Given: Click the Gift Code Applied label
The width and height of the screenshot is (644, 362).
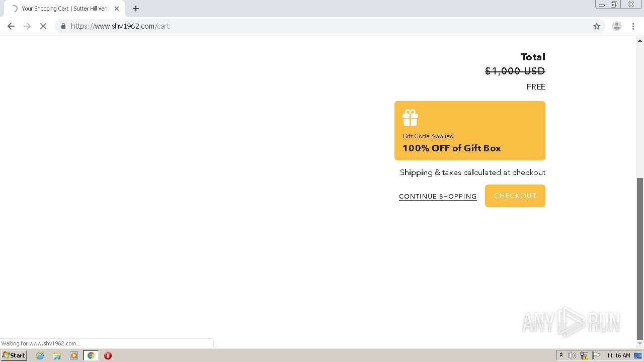Looking at the screenshot, I should point(428,136).
